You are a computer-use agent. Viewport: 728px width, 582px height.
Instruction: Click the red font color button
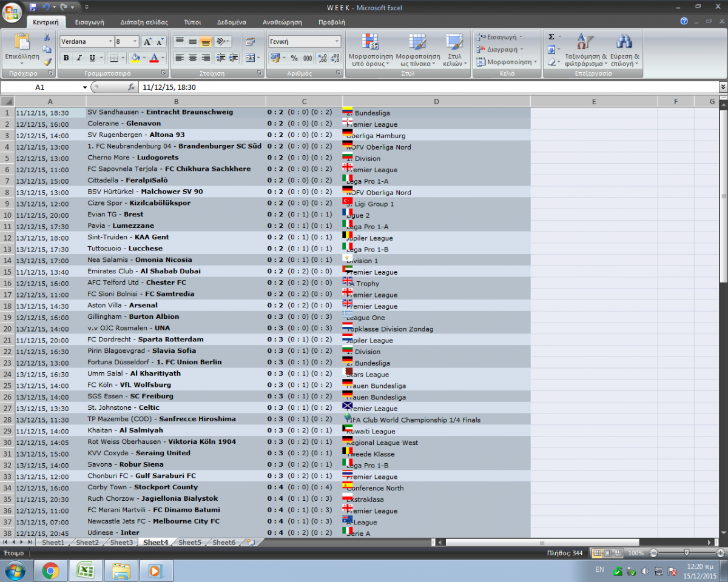point(153,58)
